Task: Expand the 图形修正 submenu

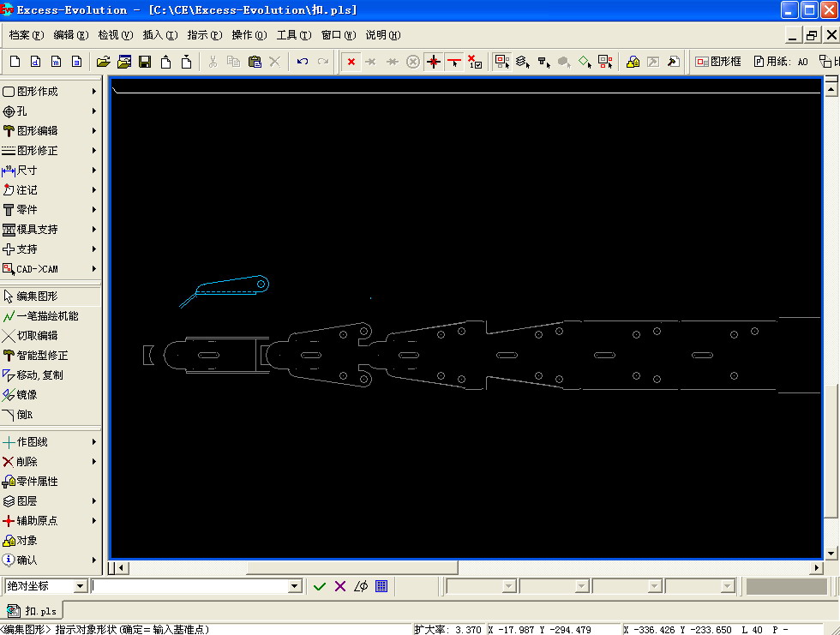Action: tap(51, 151)
